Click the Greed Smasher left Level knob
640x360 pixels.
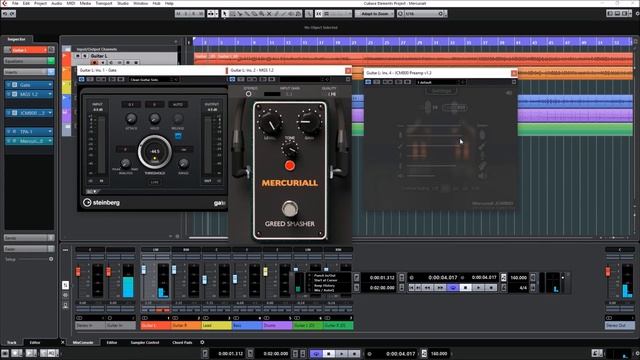270,123
